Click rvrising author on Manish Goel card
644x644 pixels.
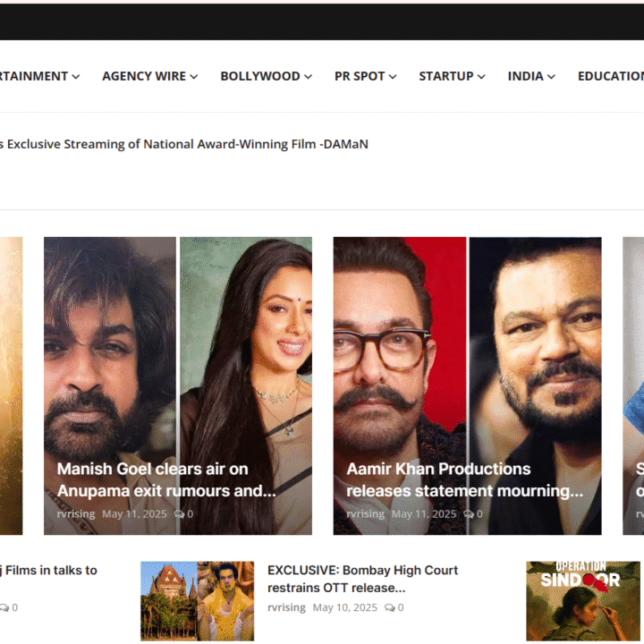pyautogui.click(x=76, y=514)
